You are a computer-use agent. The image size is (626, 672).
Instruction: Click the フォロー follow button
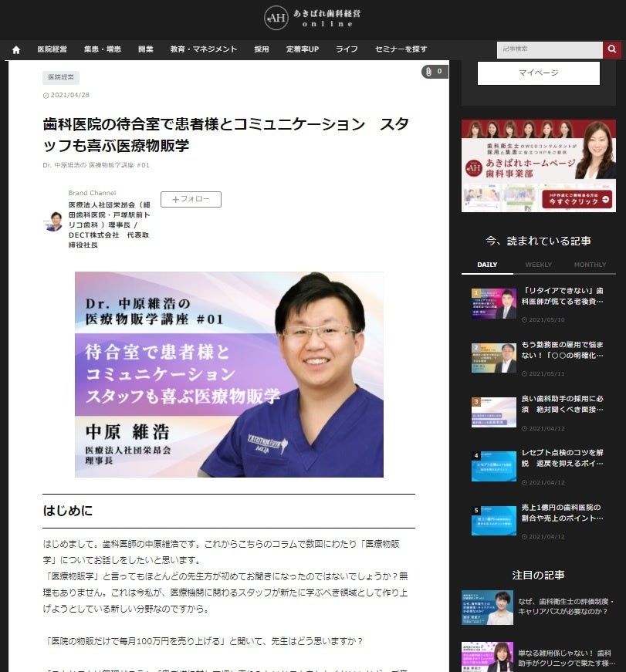190,199
